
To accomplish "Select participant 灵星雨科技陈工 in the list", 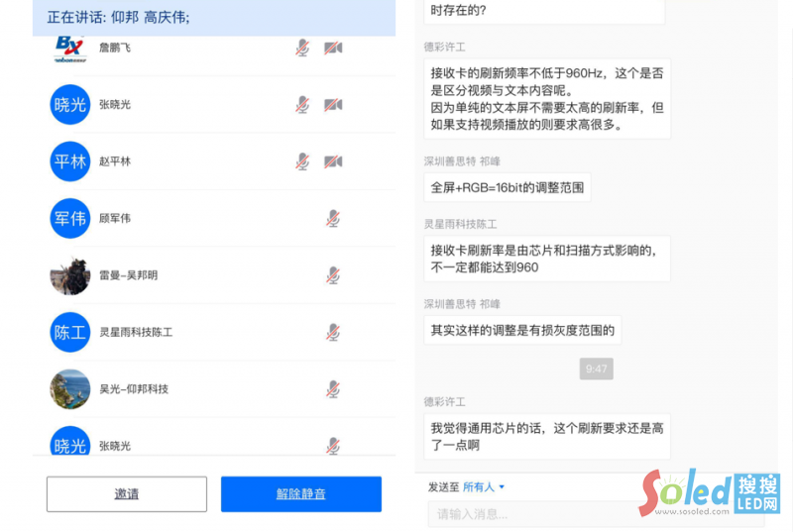I will (x=136, y=332).
